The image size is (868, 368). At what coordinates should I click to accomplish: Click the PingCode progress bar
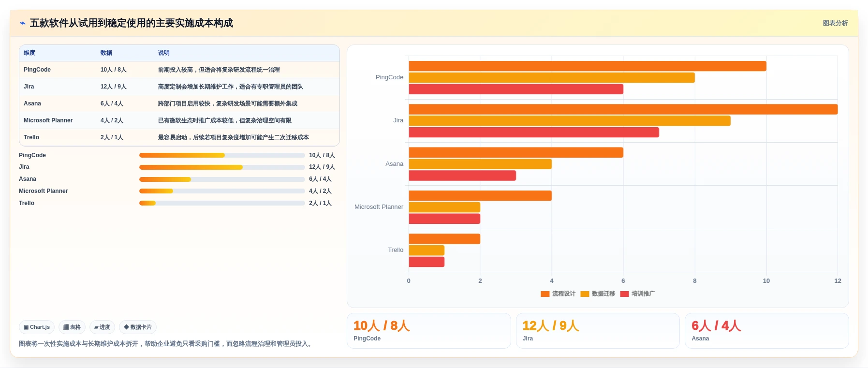(x=222, y=155)
